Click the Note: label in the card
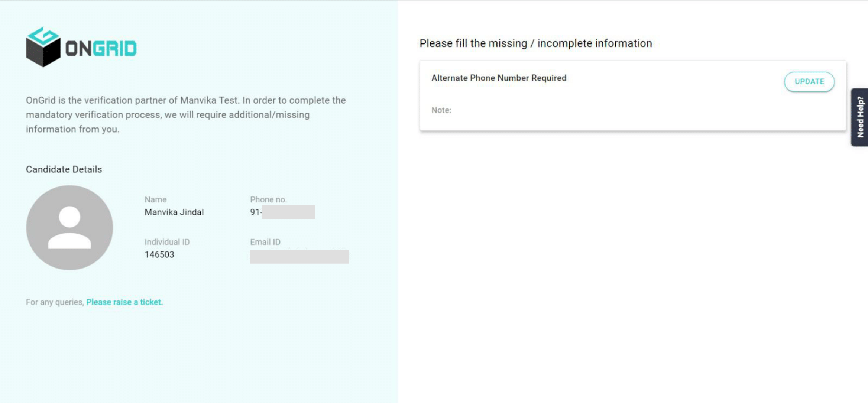Image resolution: width=868 pixels, height=403 pixels. tap(441, 110)
